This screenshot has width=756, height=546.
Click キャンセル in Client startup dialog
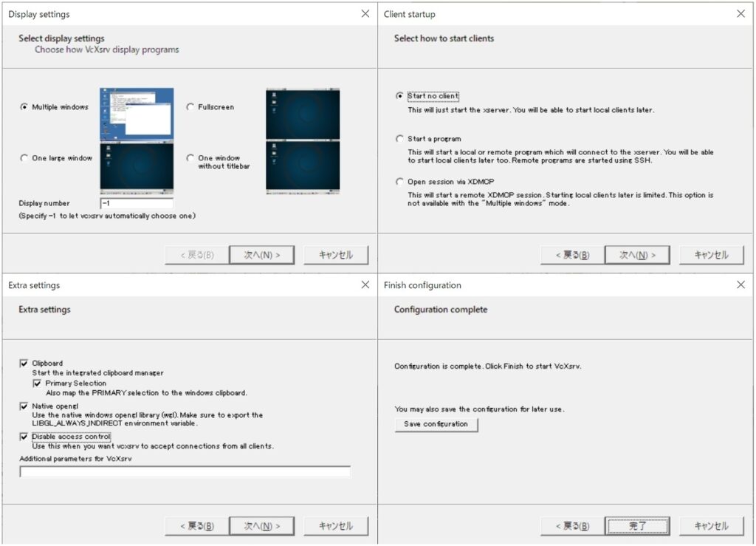click(x=712, y=255)
